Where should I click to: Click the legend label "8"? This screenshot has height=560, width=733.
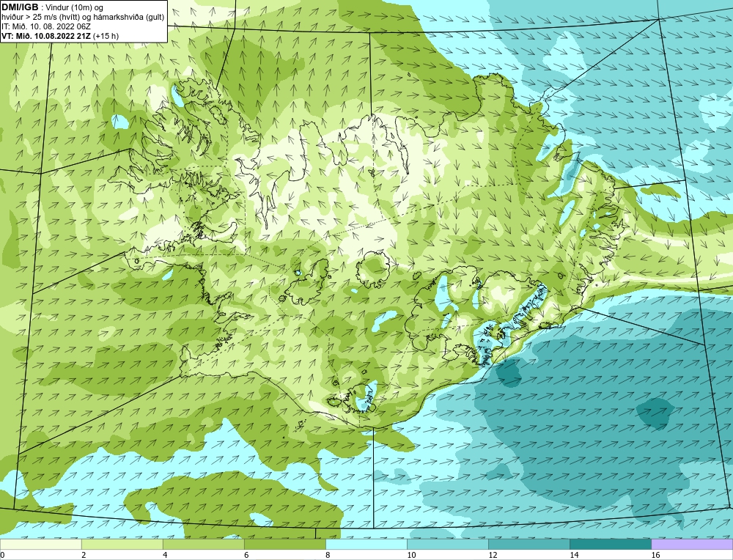point(328,555)
